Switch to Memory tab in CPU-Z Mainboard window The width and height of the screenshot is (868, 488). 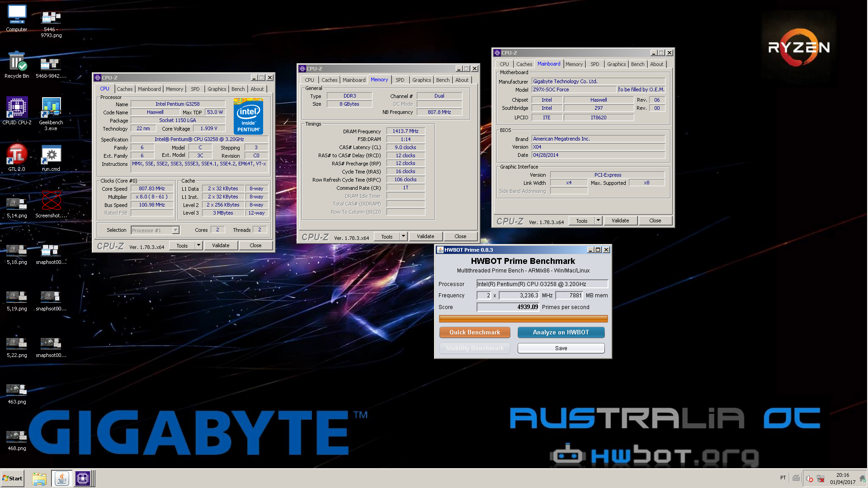click(x=574, y=64)
